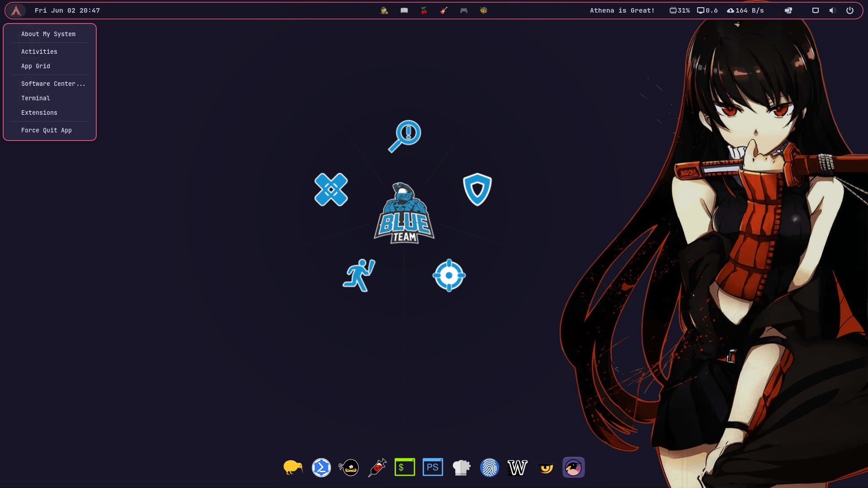
Task: Click the game controller emoji in the top bar
Action: pyautogui.click(x=464, y=10)
